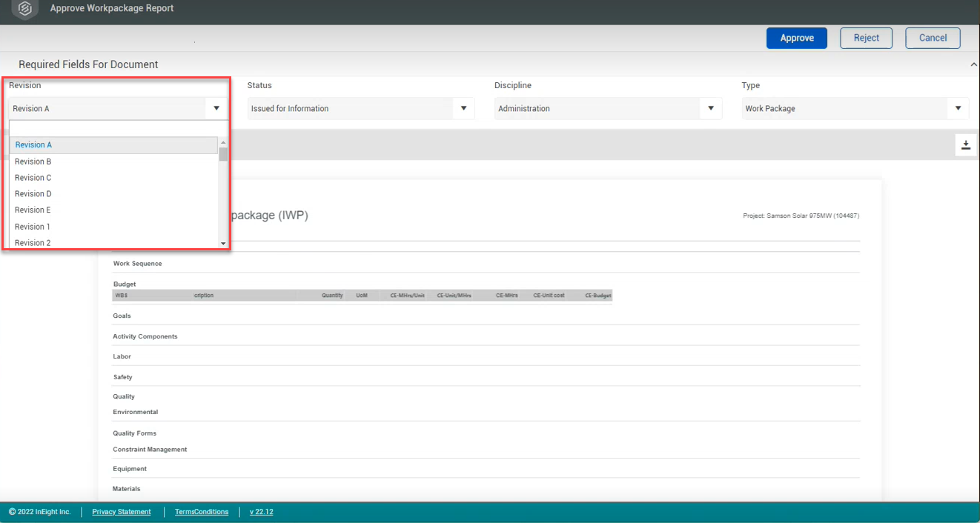This screenshot has height=523, width=980.
Task: Open the TermsConditions link
Action: coord(202,512)
